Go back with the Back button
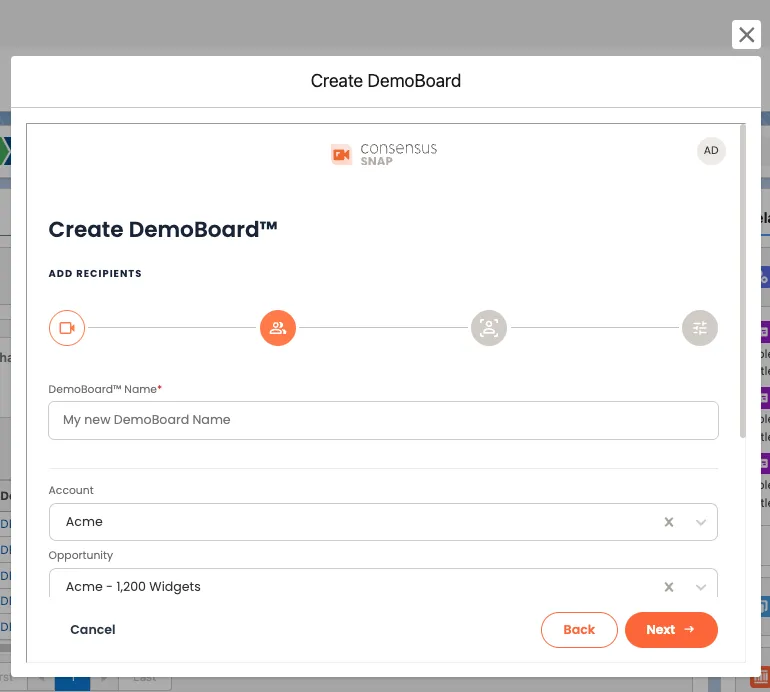This screenshot has height=692, width=770. [579, 630]
